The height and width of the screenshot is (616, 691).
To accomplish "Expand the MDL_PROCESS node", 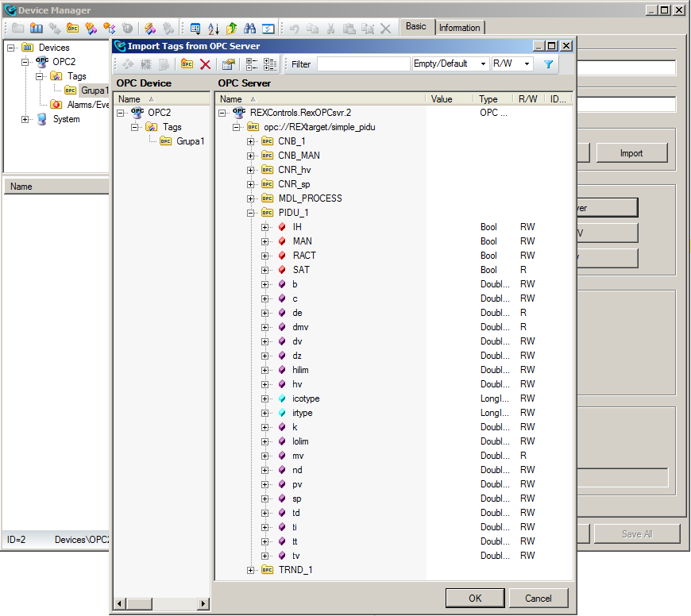I will [251, 198].
